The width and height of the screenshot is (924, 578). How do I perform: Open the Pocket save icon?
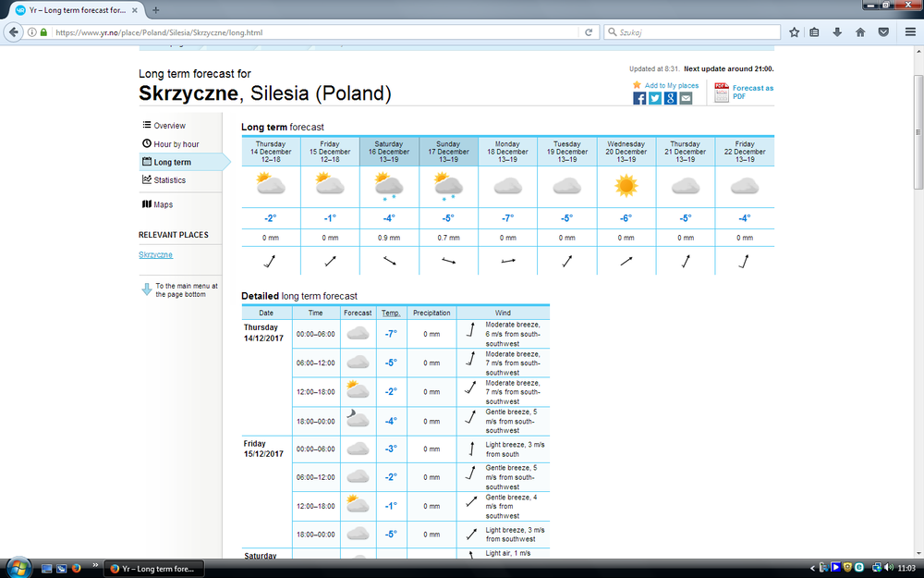(x=883, y=32)
